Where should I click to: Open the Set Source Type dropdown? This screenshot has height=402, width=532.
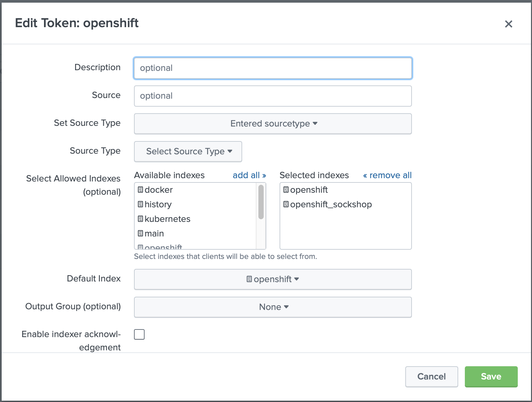[273, 124]
